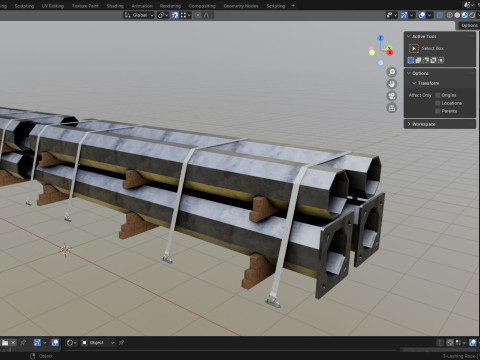Image resolution: width=480 pixels, height=360 pixels.
Task: Click the 3D cursor in the viewport
Action: pos(65,249)
